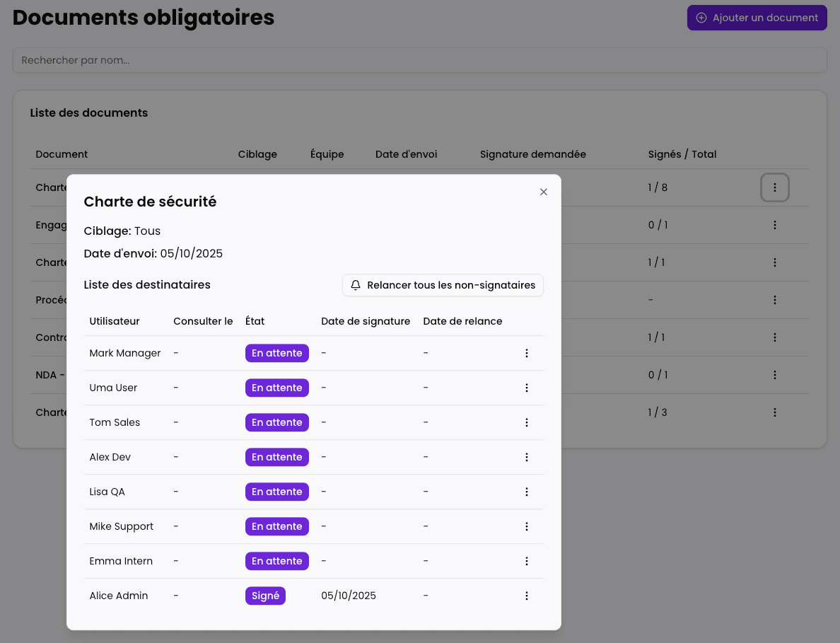This screenshot has height=643, width=840.
Task: Open the kebab menu on the Engagement row
Action: [774, 225]
